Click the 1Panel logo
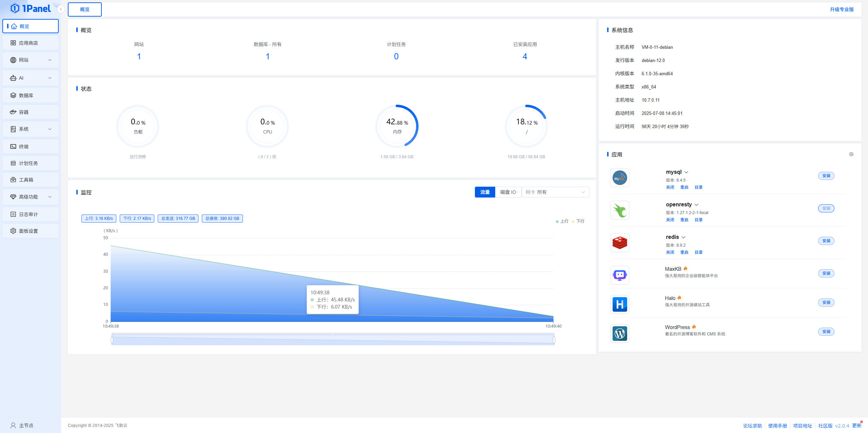868x433 pixels. point(31,8)
